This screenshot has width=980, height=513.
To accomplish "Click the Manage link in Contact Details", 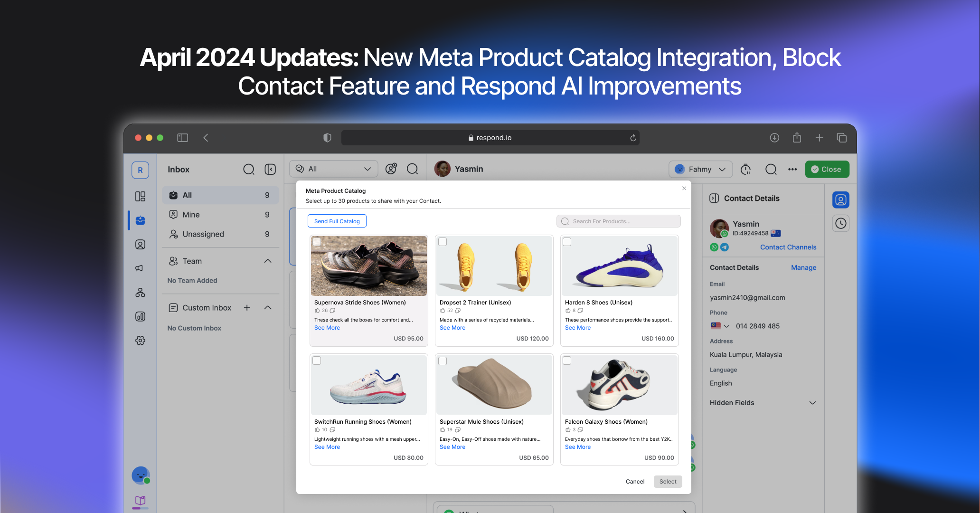I will coord(803,267).
